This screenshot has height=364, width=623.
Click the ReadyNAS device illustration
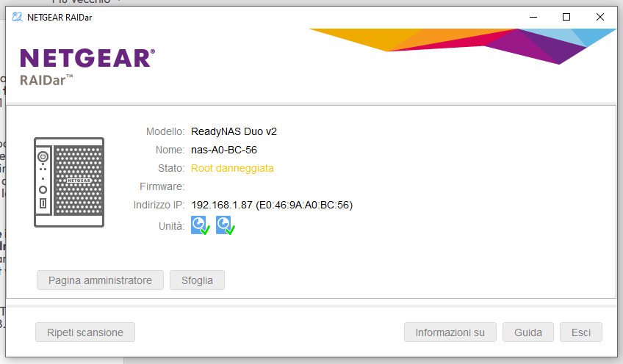(x=69, y=182)
